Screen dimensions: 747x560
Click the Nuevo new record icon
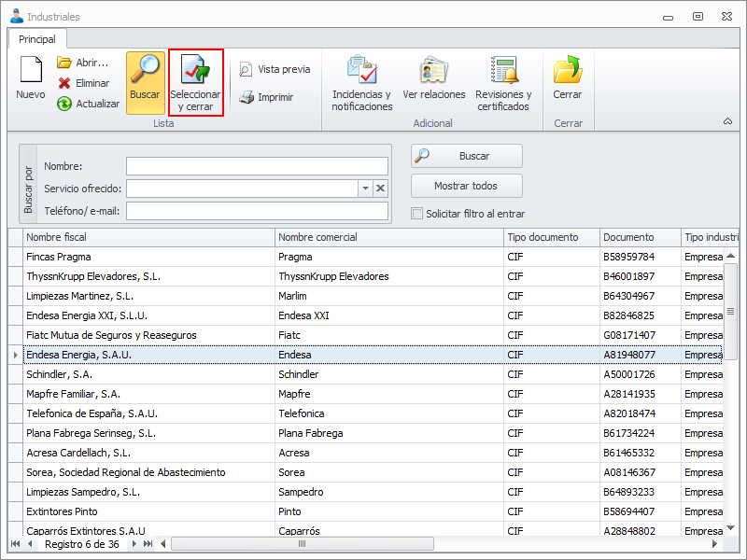tap(31, 71)
